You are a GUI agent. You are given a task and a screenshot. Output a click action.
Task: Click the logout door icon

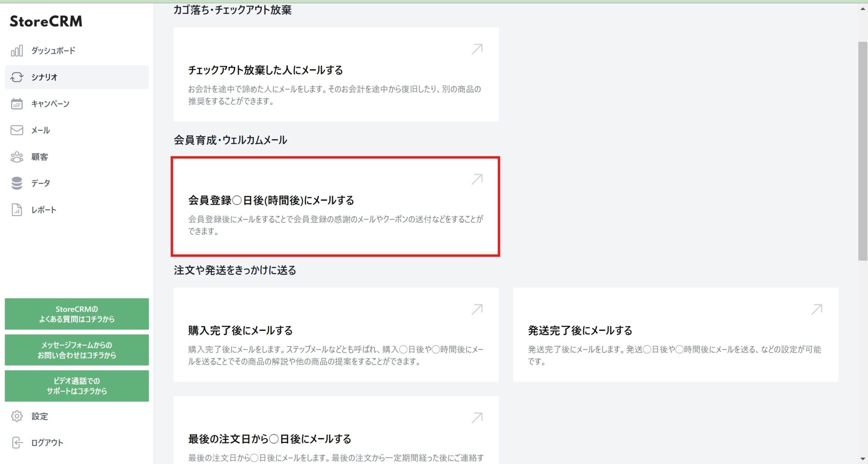[17, 443]
